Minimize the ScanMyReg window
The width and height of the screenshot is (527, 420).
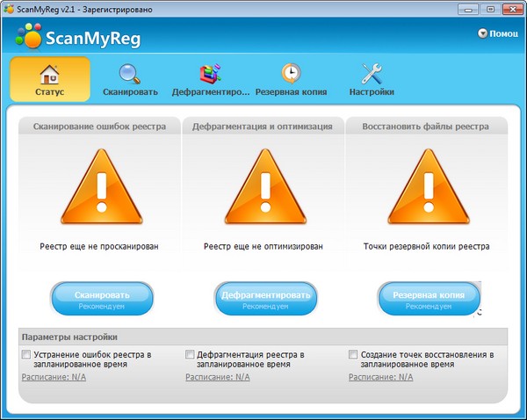(x=468, y=10)
